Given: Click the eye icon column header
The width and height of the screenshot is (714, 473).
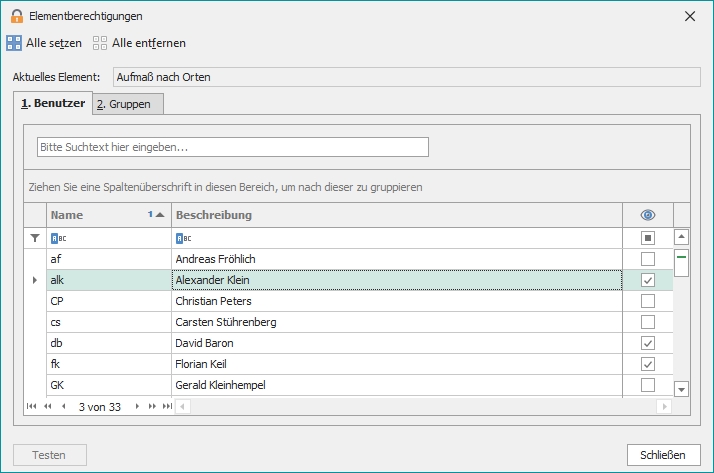Looking at the screenshot, I should 647,215.
